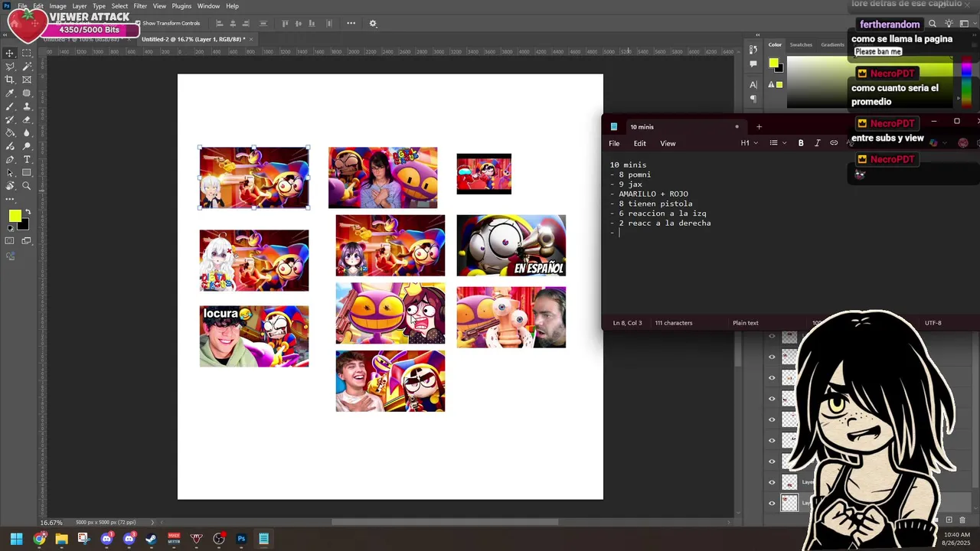Select the Pen tool
This screenshot has width=980, height=551.
click(x=10, y=159)
